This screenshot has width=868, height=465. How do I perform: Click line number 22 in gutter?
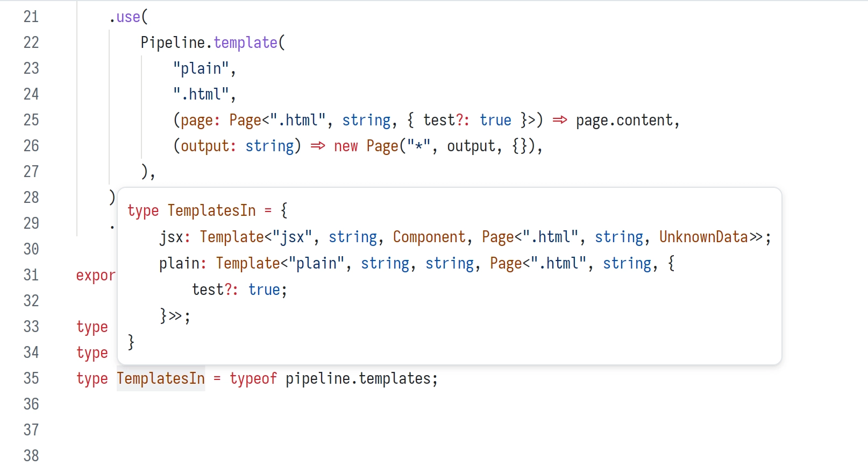[31, 43]
